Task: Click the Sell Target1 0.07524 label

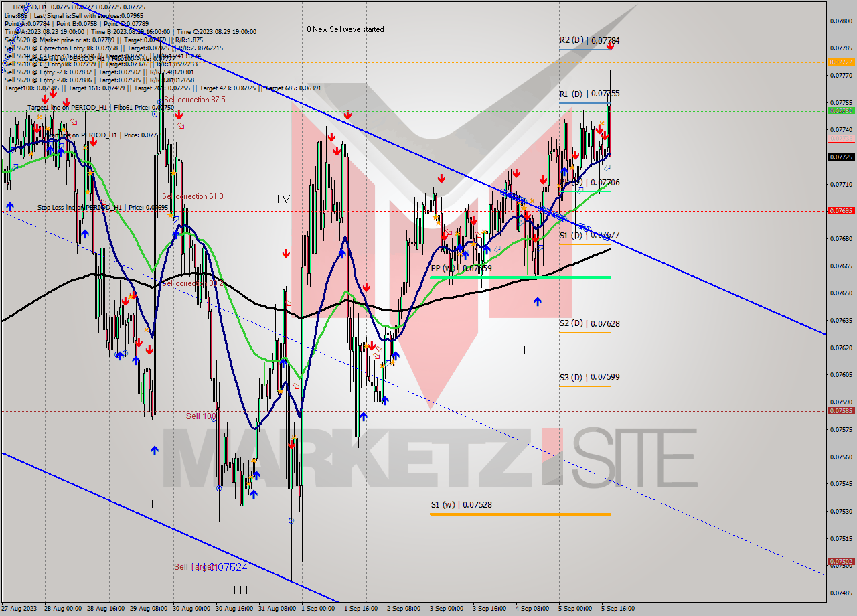Action: pos(211,567)
